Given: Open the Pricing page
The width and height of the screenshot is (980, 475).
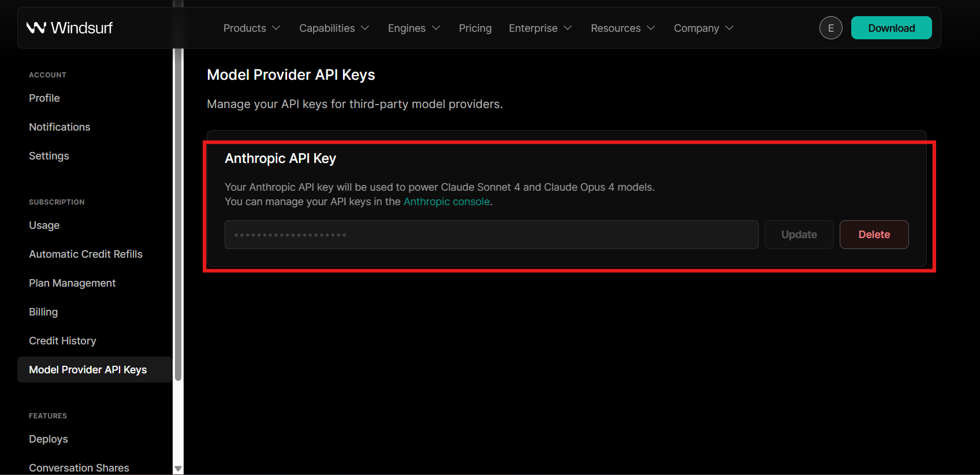Looking at the screenshot, I should 475,28.
